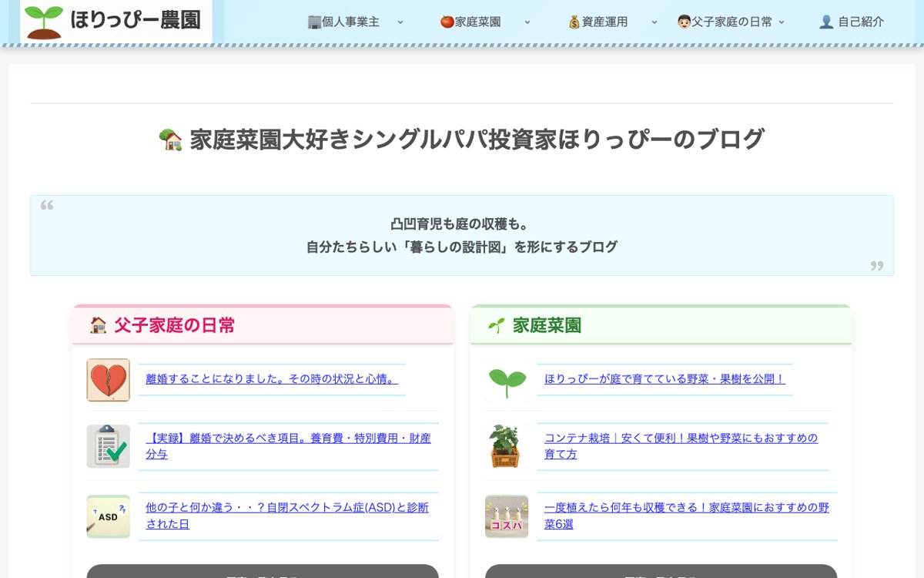Go to the 自己紹介 page
The height and width of the screenshot is (578, 924).
[852, 22]
